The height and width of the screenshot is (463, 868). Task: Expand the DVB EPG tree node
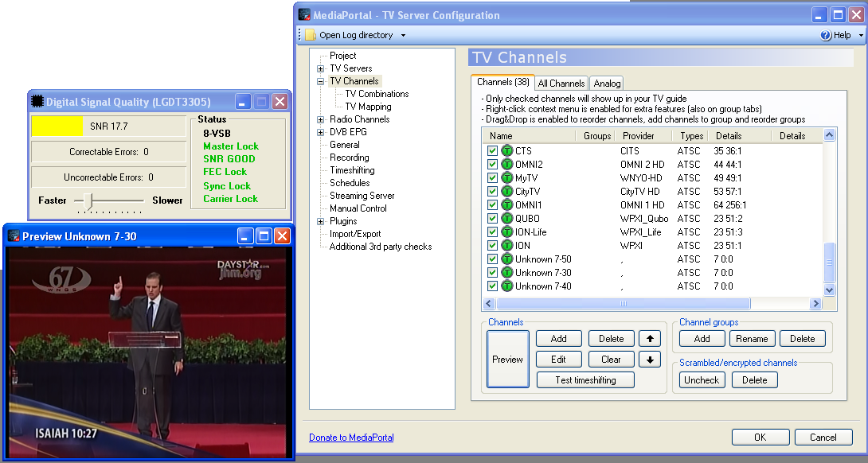[320, 132]
